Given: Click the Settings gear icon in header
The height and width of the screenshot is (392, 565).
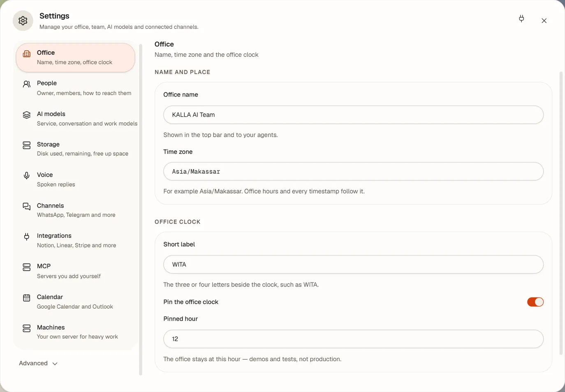Looking at the screenshot, I should point(23,21).
